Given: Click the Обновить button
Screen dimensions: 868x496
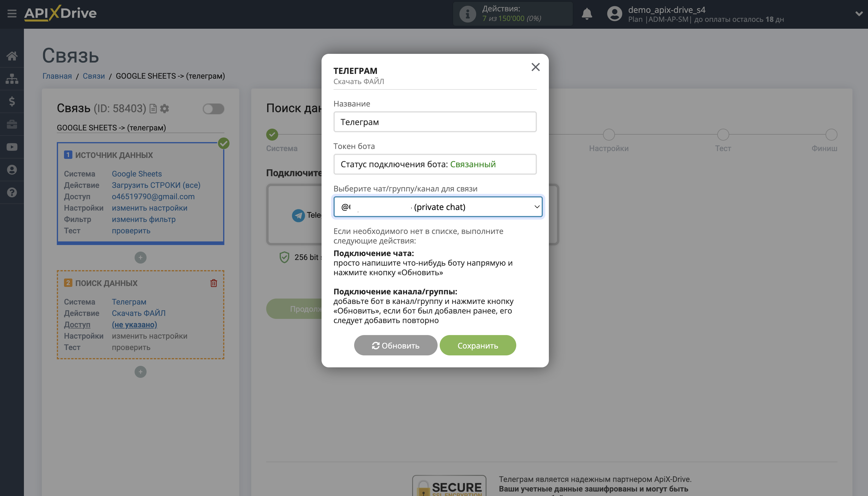Looking at the screenshot, I should point(395,345).
